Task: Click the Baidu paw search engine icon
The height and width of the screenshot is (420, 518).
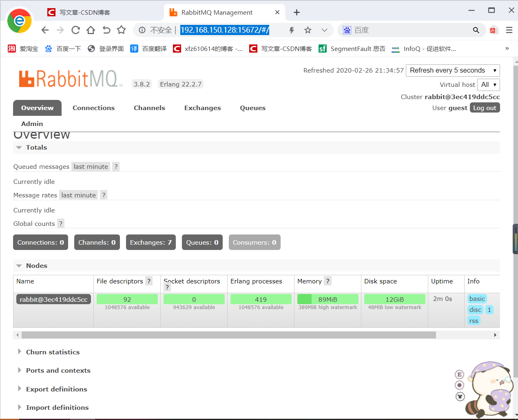Action: tap(347, 30)
